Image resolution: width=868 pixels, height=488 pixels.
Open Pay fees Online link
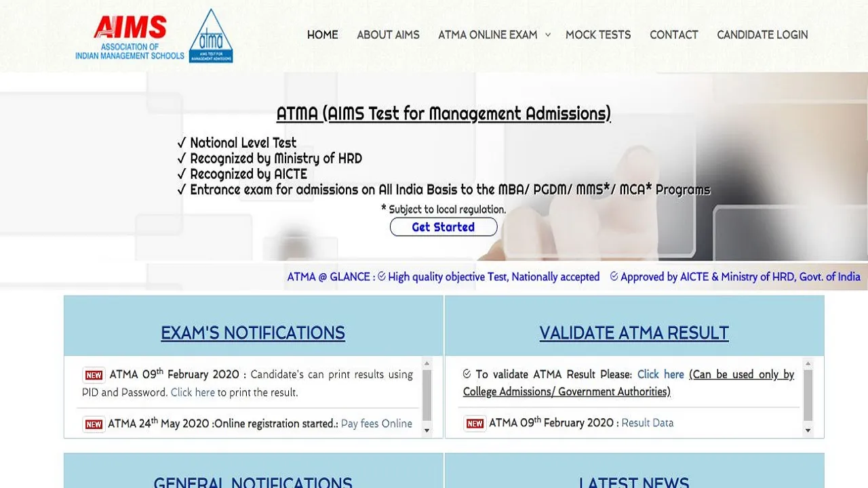coord(376,424)
